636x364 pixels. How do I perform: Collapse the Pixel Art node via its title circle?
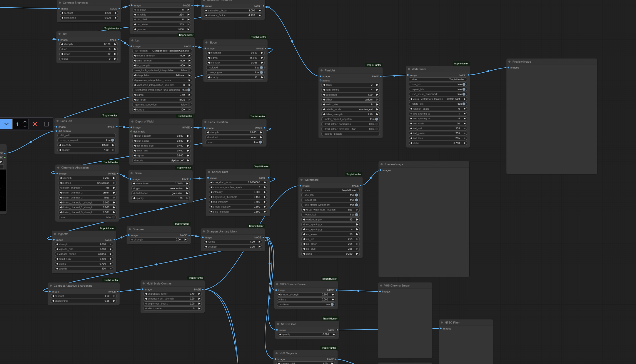pyautogui.click(x=322, y=70)
